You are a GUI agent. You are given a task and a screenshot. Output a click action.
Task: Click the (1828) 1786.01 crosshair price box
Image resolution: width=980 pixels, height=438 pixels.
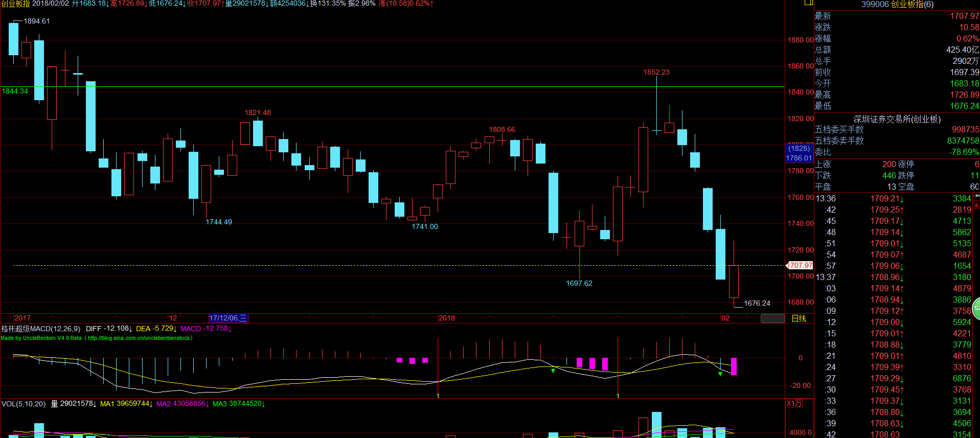tap(799, 153)
